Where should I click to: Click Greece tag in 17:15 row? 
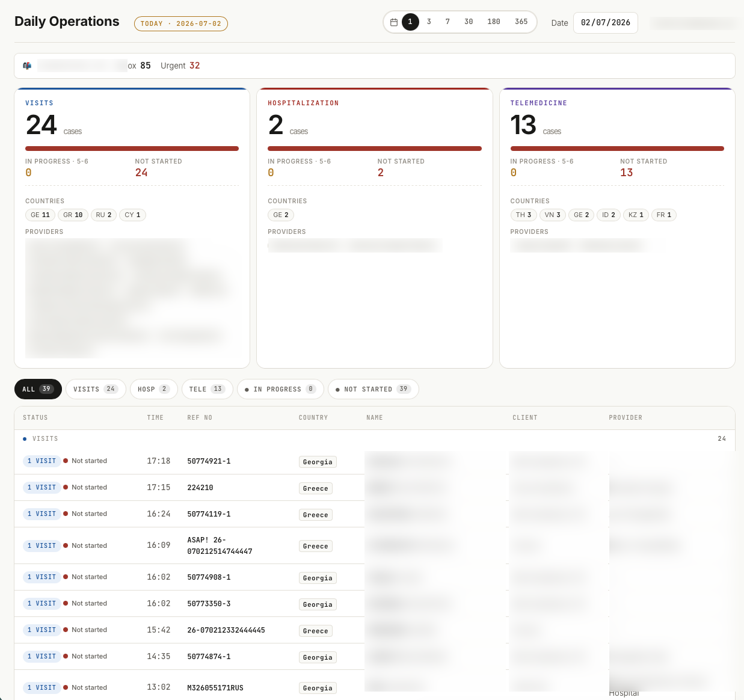coord(316,488)
